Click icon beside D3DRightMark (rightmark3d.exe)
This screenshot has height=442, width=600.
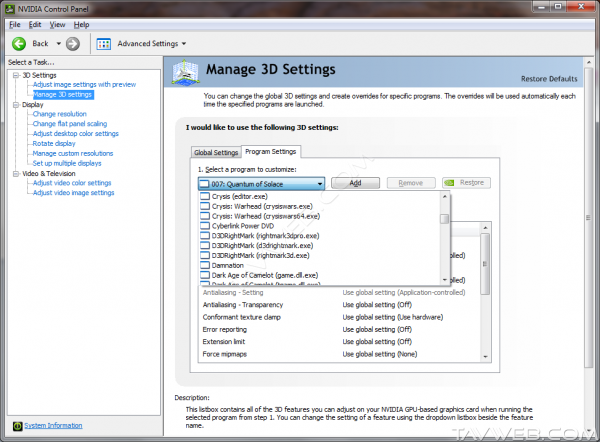click(x=205, y=256)
